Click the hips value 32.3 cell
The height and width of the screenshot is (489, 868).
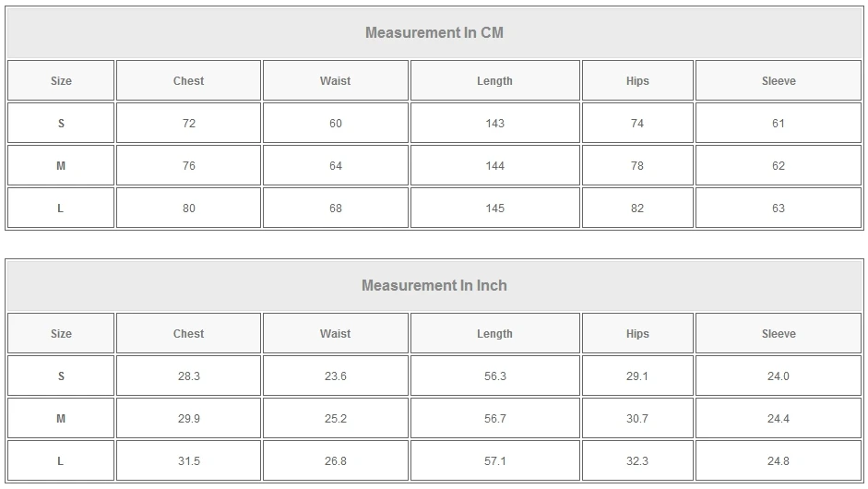pyautogui.click(x=637, y=461)
